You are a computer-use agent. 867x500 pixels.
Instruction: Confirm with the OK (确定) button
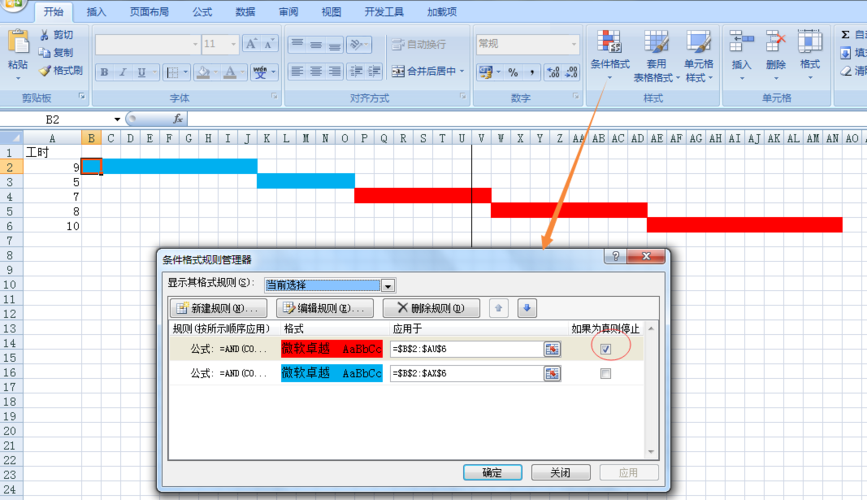[x=493, y=472]
